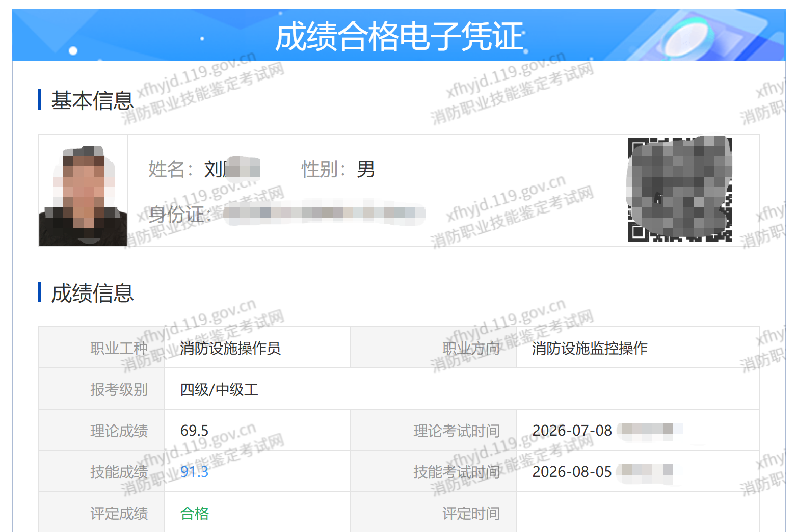
Task: Click the 身份证 label
Action: pyautogui.click(x=179, y=215)
